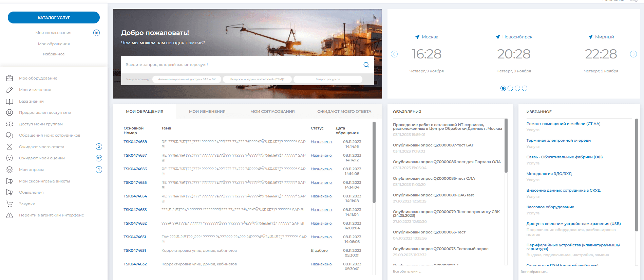
Task: Click location arrow icon beside Мирный
Action: tap(590, 37)
